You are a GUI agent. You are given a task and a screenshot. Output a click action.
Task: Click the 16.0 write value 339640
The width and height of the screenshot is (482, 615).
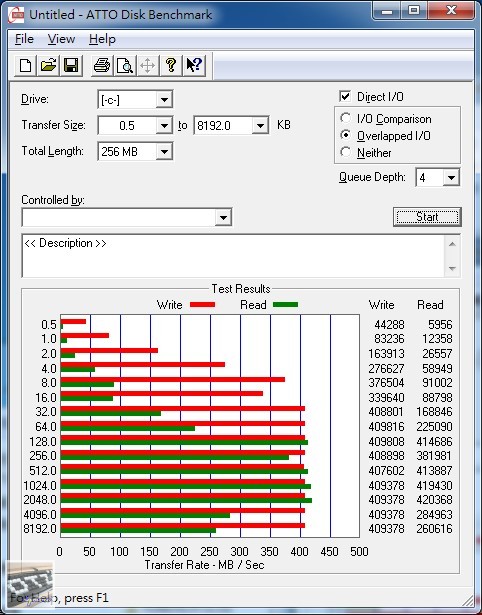386,398
